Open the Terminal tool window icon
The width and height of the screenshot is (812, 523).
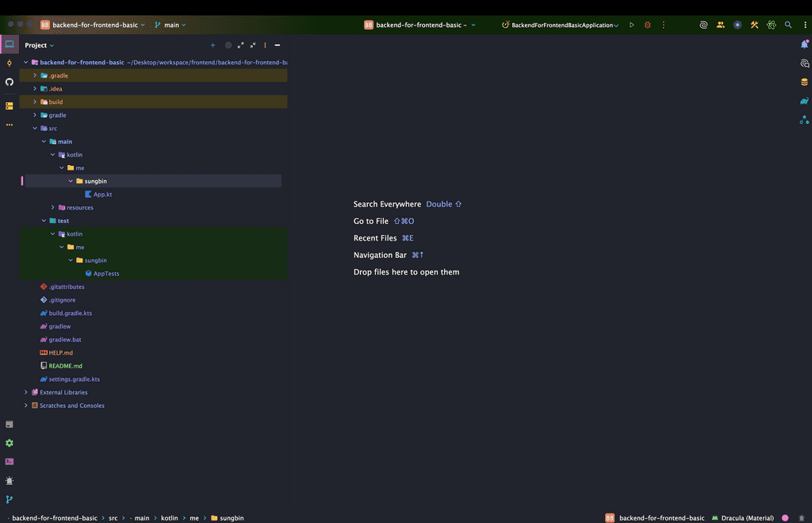[10, 461]
